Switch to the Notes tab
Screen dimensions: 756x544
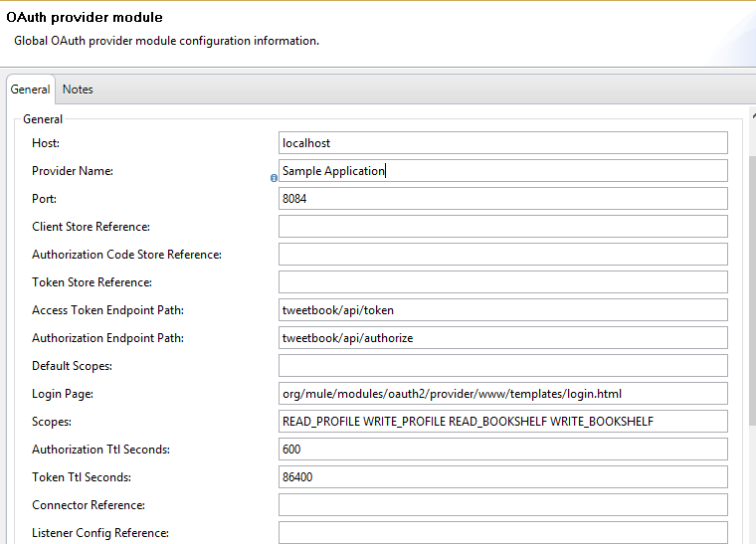pyautogui.click(x=78, y=90)
